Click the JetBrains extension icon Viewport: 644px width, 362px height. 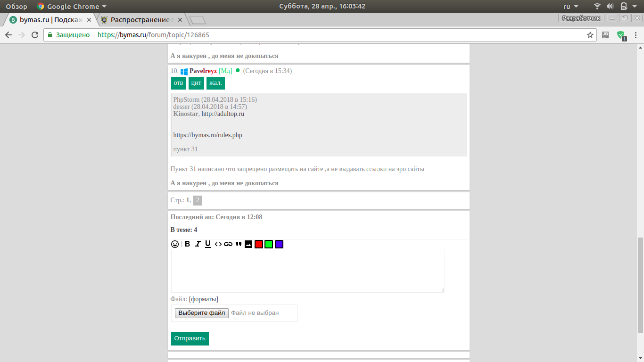click(606, 35)
